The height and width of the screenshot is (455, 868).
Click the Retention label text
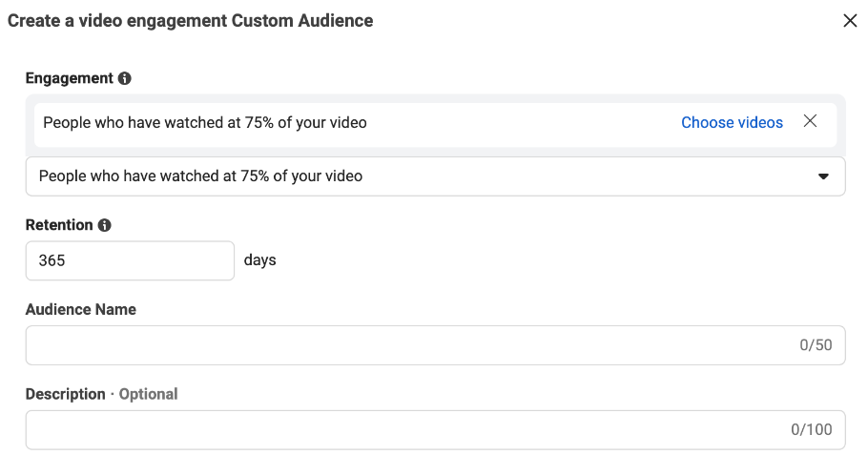point(59,225)
